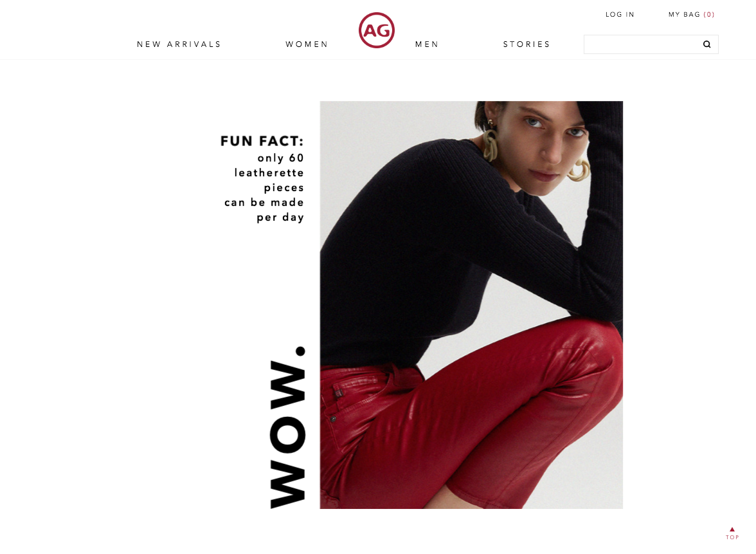Click the red back-to-top arrow
The height and width of the screenshot is (554, 756).
pyautogui.click(x=732, y=530)
